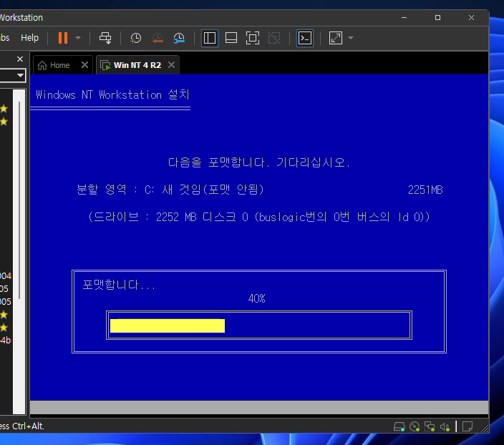This screenshot has height=445, width=504.
Task: Click the Windows NT Workstation setup title
Action: coord(112,94)
